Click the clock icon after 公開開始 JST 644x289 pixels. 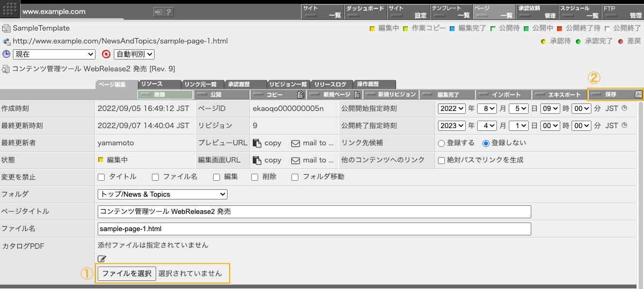pyautogui.click(x=624, y=108)
